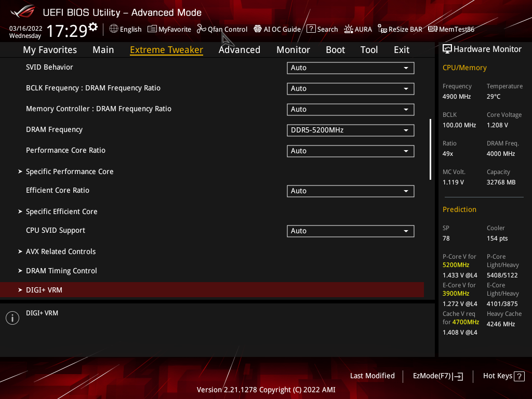Open the clock settings gear icon
The width and height of the screenshot is (532, 399).
[93, 27]
